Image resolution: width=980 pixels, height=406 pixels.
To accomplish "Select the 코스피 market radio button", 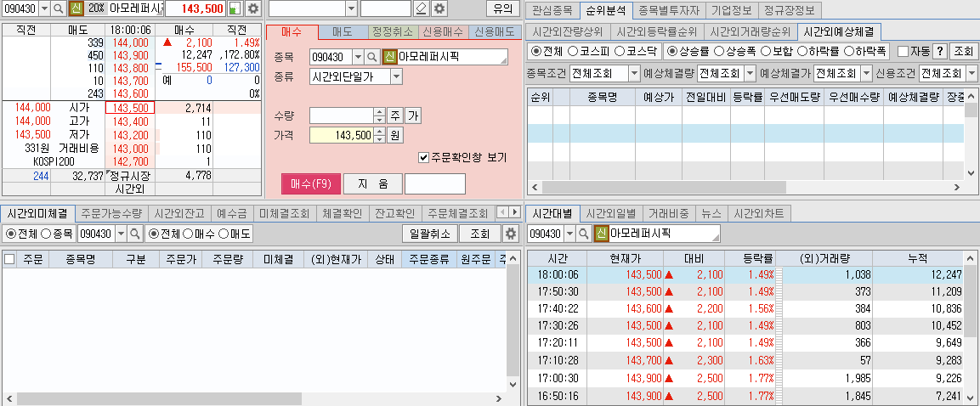I will click(573, 51).
